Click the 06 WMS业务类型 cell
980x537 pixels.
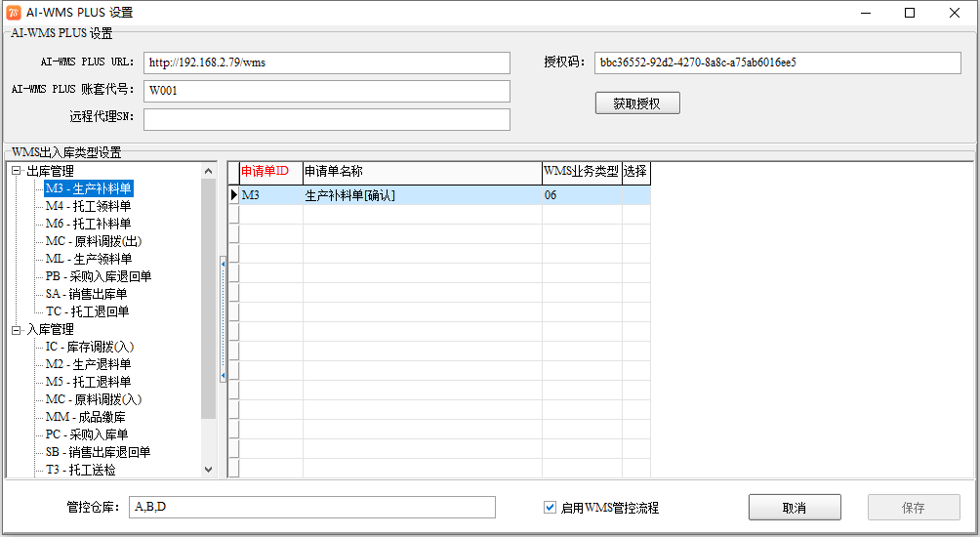coord(582,195)
